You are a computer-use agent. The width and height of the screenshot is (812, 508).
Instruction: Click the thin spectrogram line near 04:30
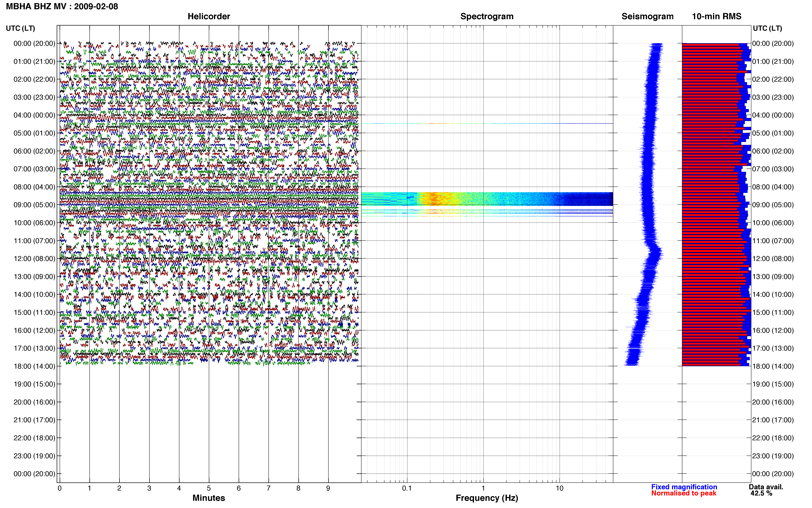(x=487, y=123)
